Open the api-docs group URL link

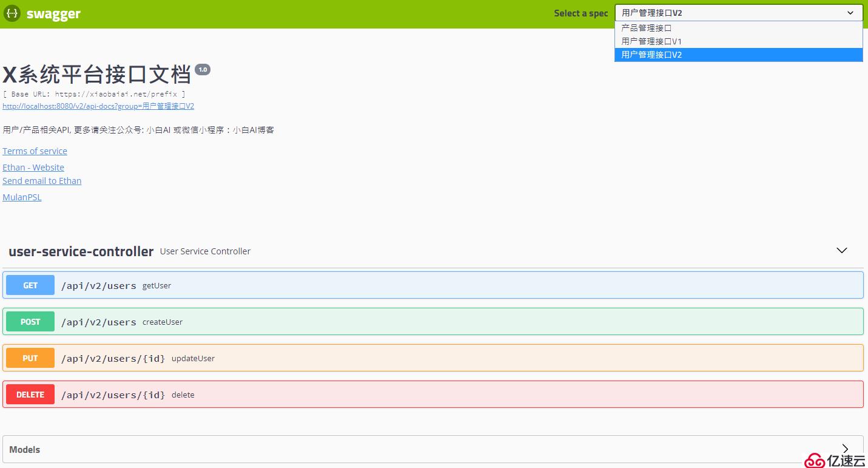tap(98, 106)
